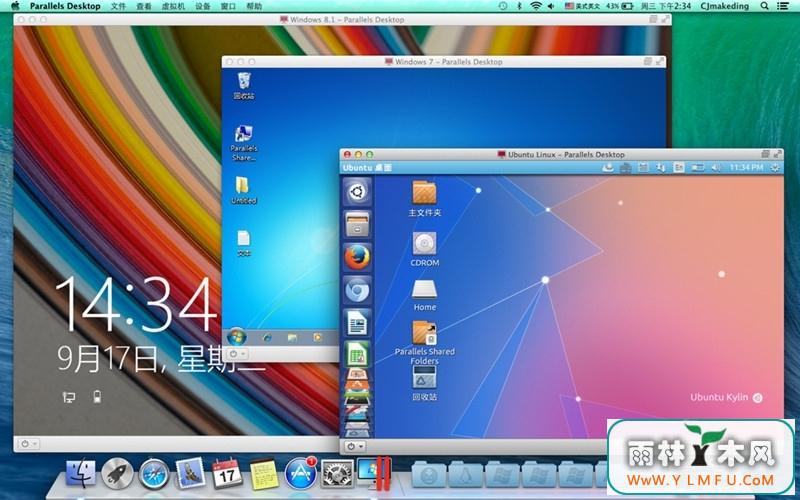Enter full screen in Windows 7 window

[660, 61]
